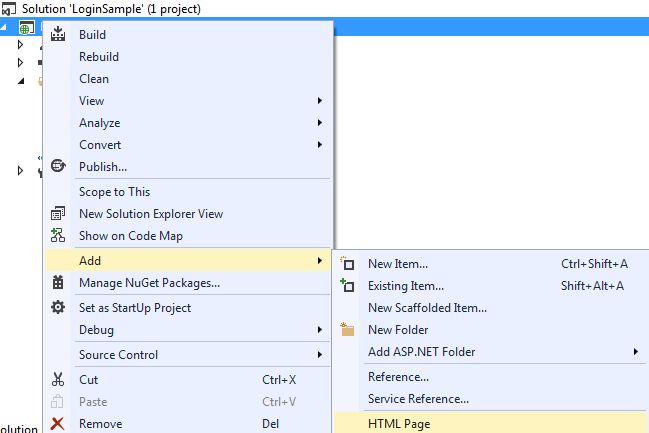The width and height of the screenshot is (649, 433).
Task: Click the Set as StartUp Project gear icon
Action: point(58,307)
